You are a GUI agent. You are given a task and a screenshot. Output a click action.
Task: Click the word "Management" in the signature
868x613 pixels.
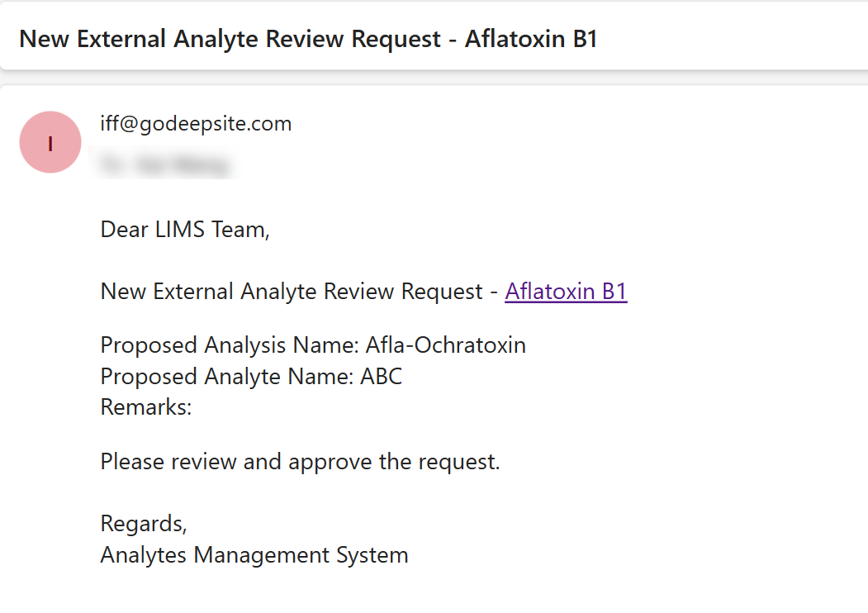pyautogui.click(x=262, y=555)
